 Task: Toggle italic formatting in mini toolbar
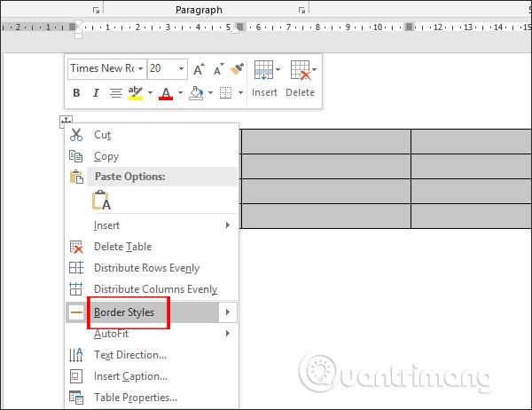tap(96, 93)
